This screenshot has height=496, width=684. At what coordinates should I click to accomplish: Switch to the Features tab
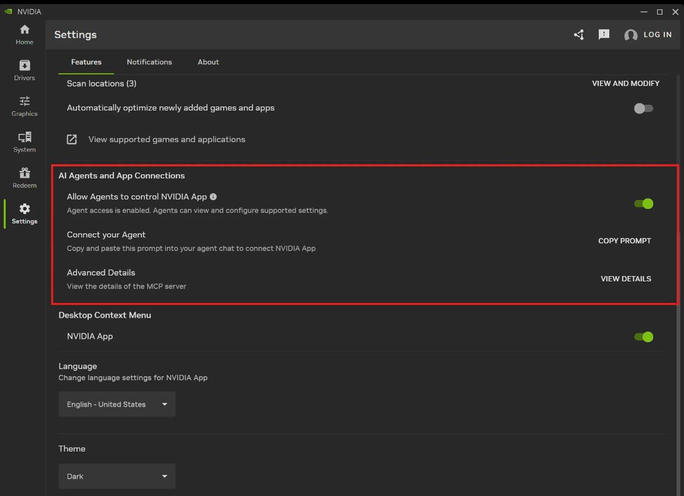[86, 62]
